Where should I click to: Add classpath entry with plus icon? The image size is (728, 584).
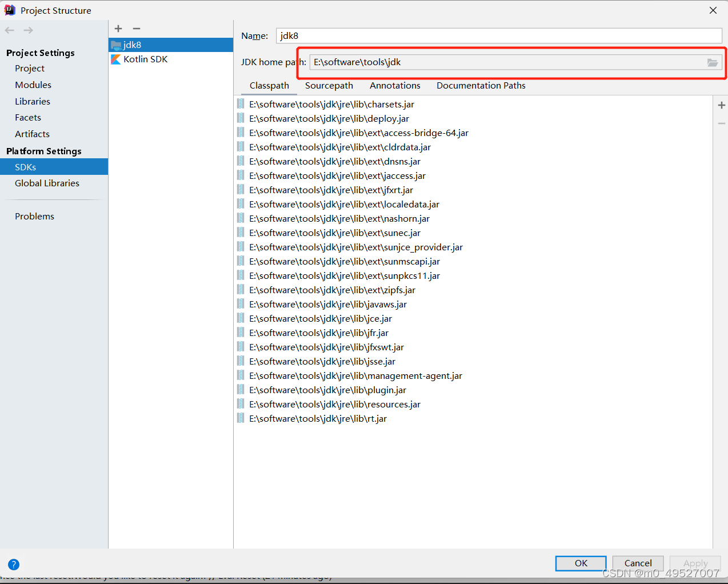click(x=722, y=105)
